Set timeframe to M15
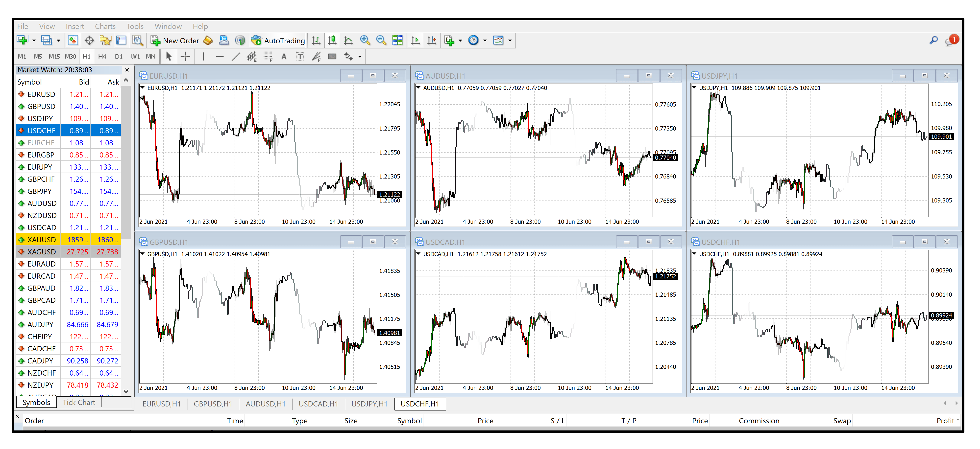 [54, 57]
